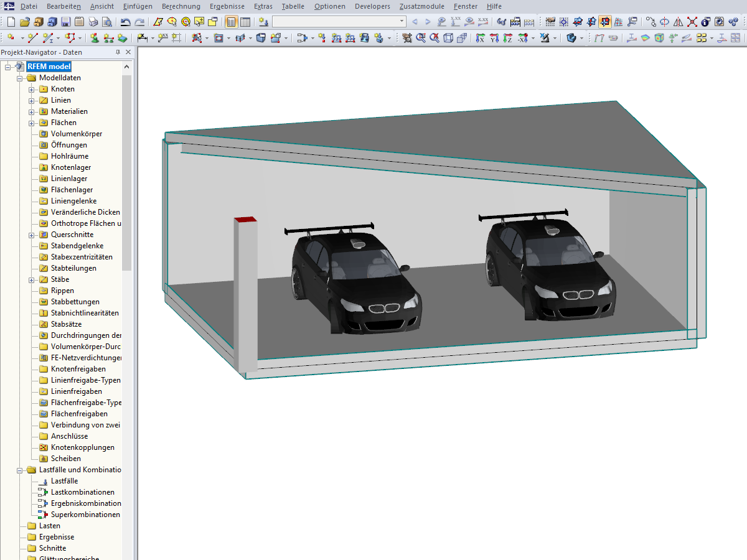The image size is (747, 560).
Task: Click the red-topped column in the model
Action: click(245, 294)
